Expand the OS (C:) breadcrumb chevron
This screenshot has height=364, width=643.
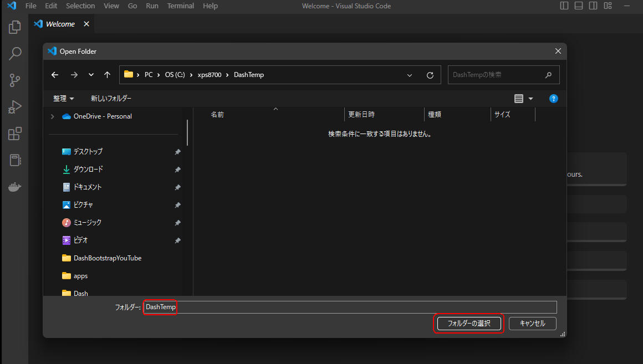191,75
